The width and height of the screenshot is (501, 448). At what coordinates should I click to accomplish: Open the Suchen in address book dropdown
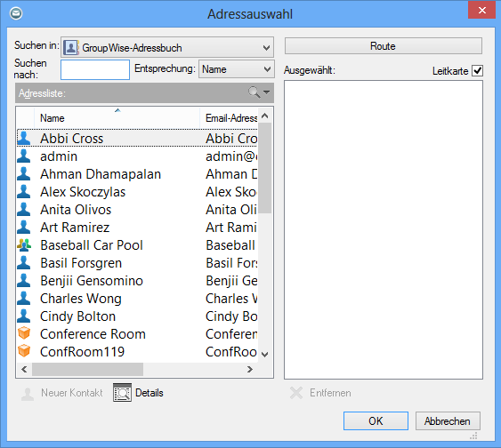click(x=166, y=47)
